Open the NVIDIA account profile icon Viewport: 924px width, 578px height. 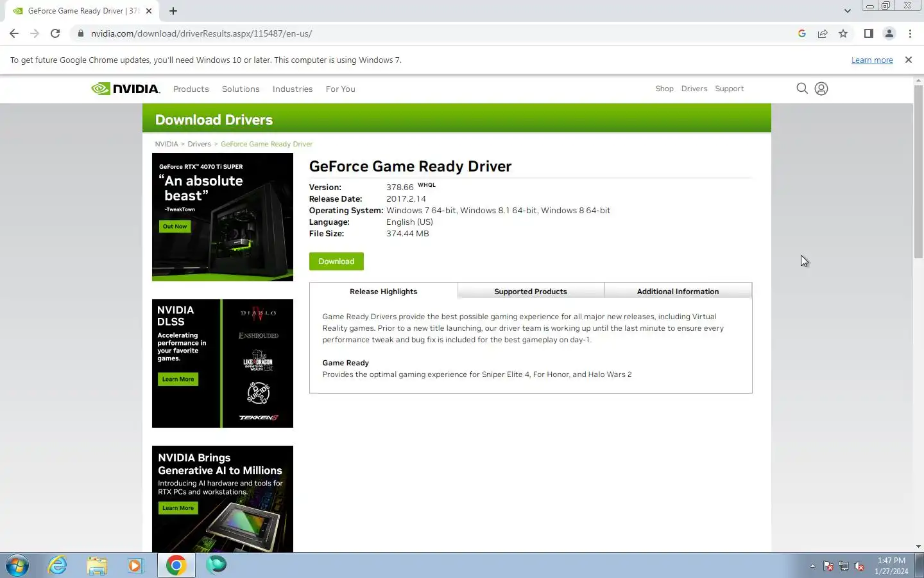click(821, 89)
